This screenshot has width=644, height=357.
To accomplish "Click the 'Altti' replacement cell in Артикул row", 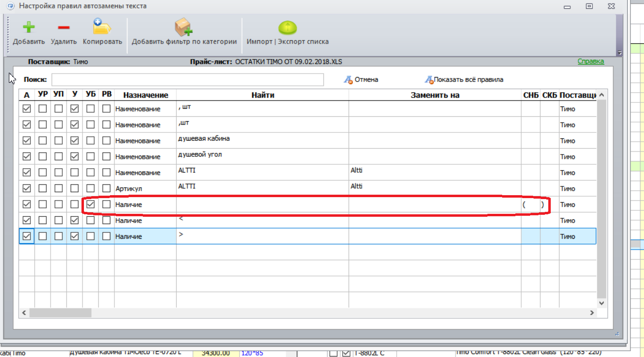I will click(435, 188).
